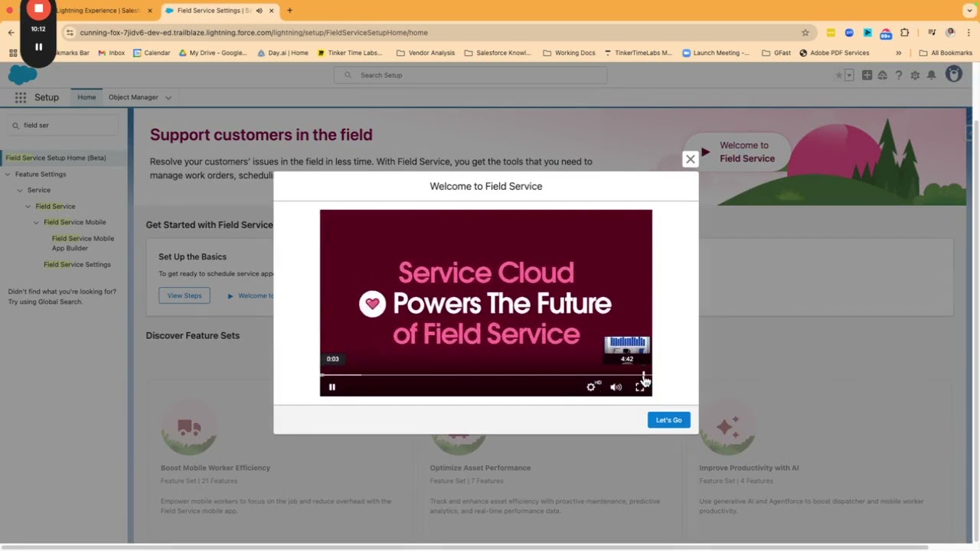Screen dimensions: 980x551
Task: Open the Setup gear icon in the header
Action: pyautogui.click(x=916, y=75)
